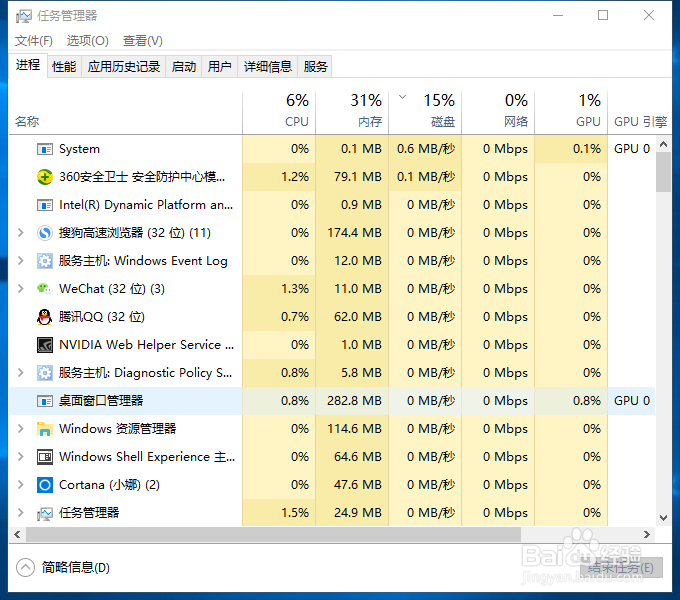Click the horizontal scrollbar thumb

[x=273, y=535]
